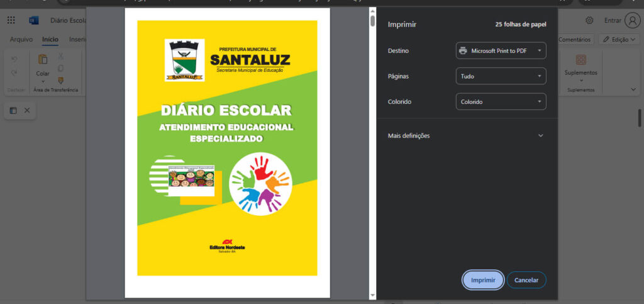Click the 'Páginas' label
This screenshot has height=304, width=644.
click(398, 76)
